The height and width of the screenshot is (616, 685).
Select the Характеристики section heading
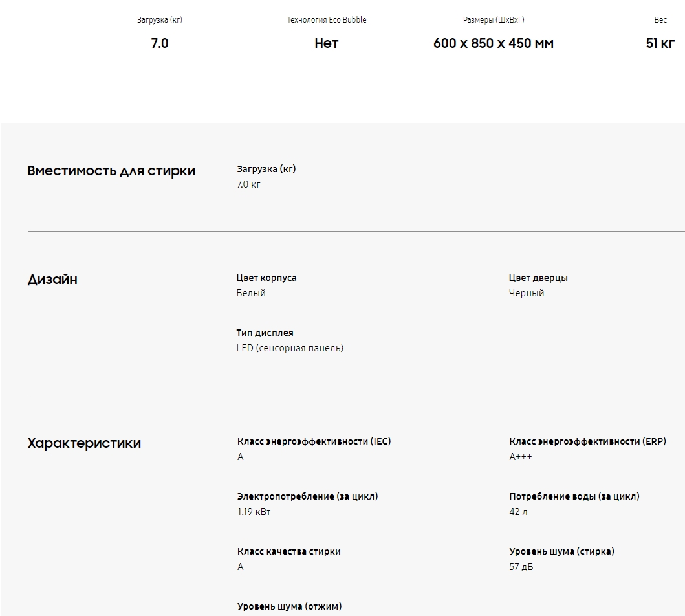pos(84,443)
